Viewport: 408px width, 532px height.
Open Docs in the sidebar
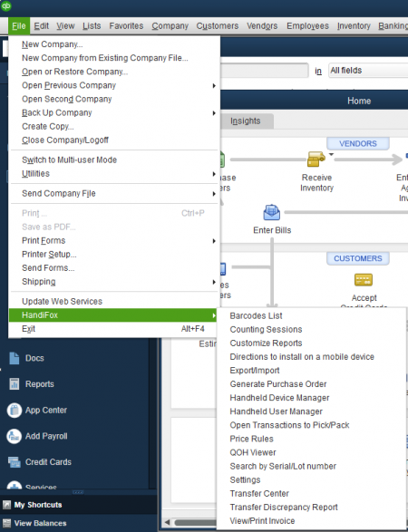(15, 358)
